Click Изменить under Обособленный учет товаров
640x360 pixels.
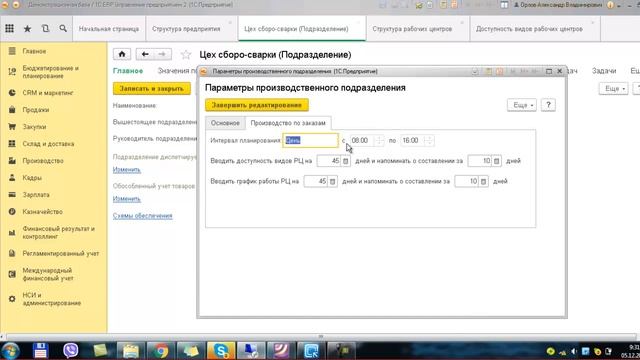pos(127,199)
